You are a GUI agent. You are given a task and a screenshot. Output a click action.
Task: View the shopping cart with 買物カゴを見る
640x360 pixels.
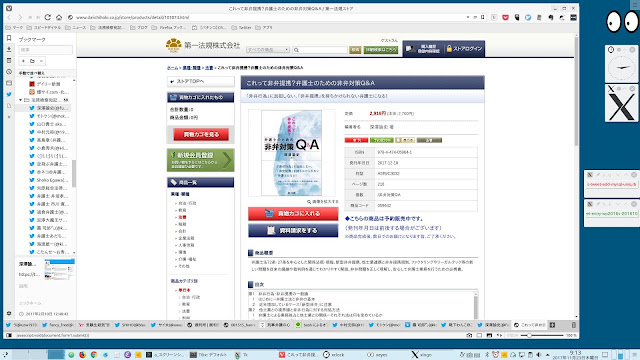pos(201,134)
